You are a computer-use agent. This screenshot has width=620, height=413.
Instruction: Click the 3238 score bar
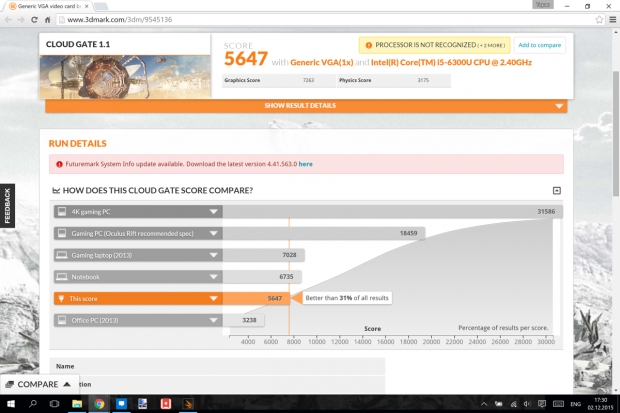click(243, 320)
